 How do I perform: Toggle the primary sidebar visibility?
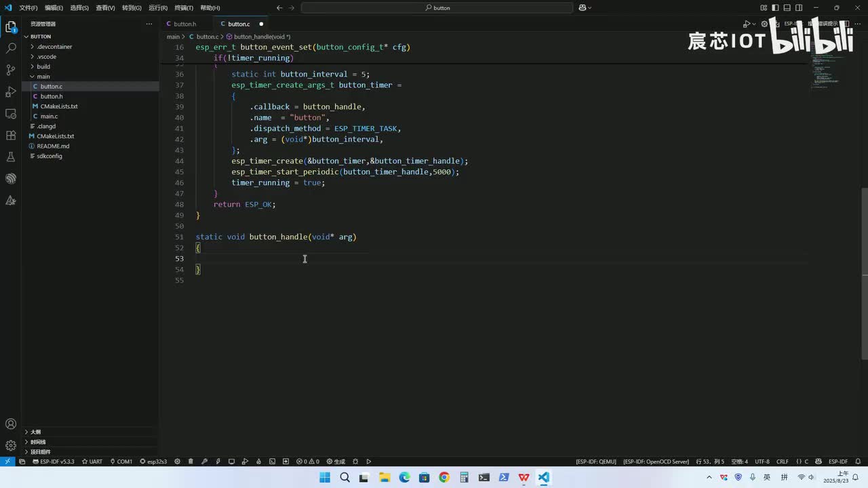775,7
